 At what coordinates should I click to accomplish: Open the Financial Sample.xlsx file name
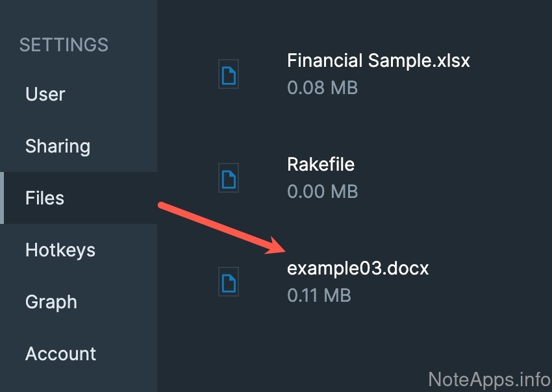pyautogui.click(x=379, y=61)
